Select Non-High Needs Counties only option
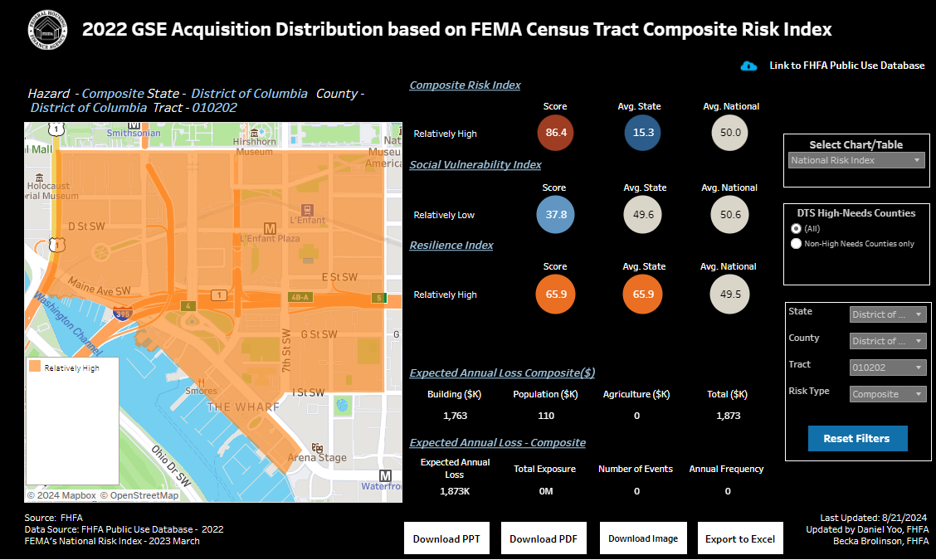 [x=796, y=244]
